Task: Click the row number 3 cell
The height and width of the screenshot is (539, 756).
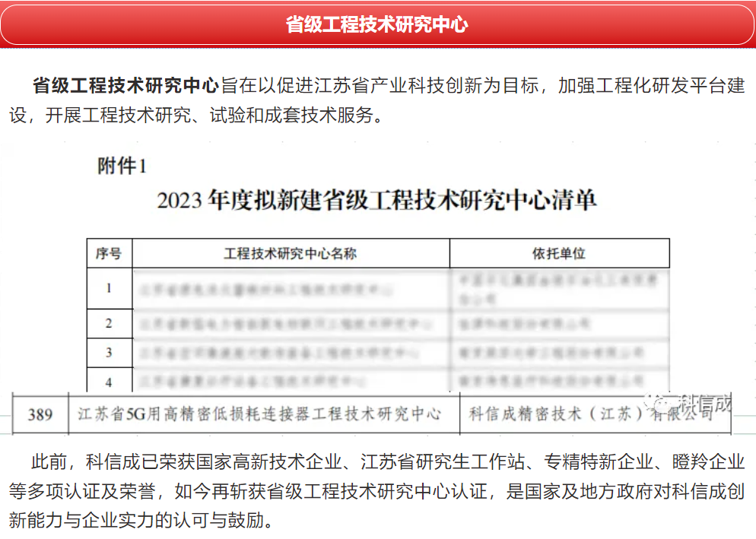Action: click(109, 353)
